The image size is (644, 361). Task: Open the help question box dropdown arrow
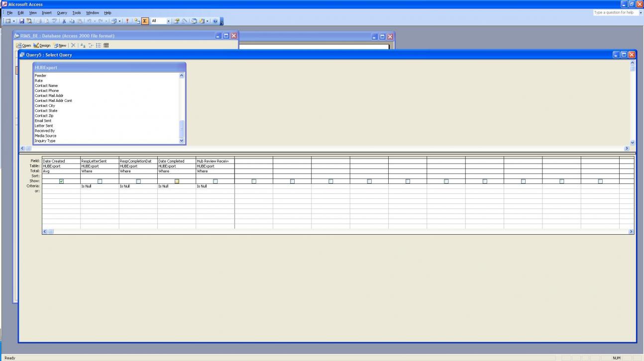(x=641, y=12)
